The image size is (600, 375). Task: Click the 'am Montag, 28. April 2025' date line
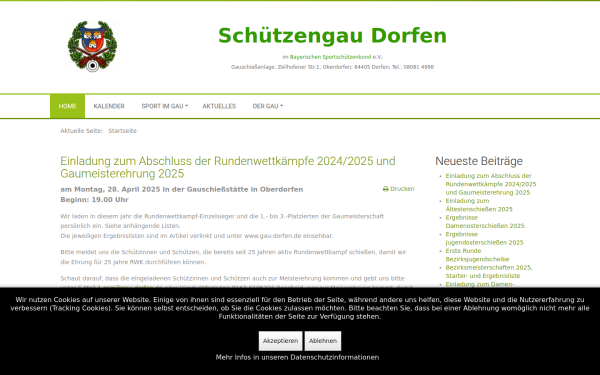[x=181, y=189]
